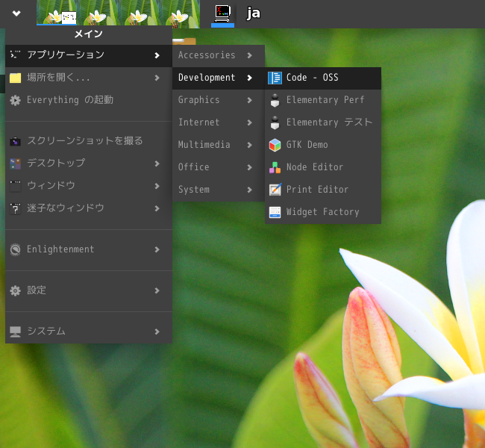Switch to third virtual desktop thumbnail
Screen dimensions: 485x448
coord(139,13)
